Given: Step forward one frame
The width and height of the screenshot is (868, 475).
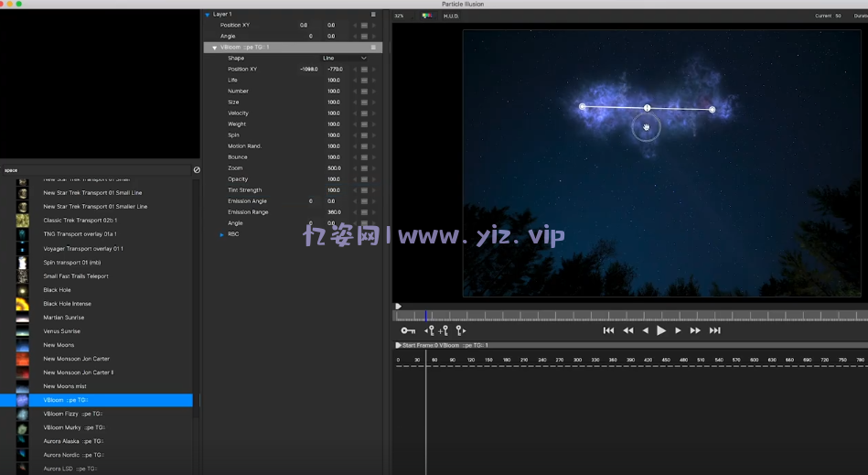Looking at the screenshot, I should (x=678, y=330).
